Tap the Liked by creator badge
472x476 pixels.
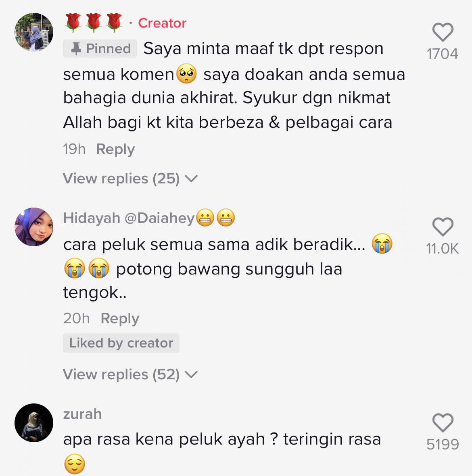[121, 343]
